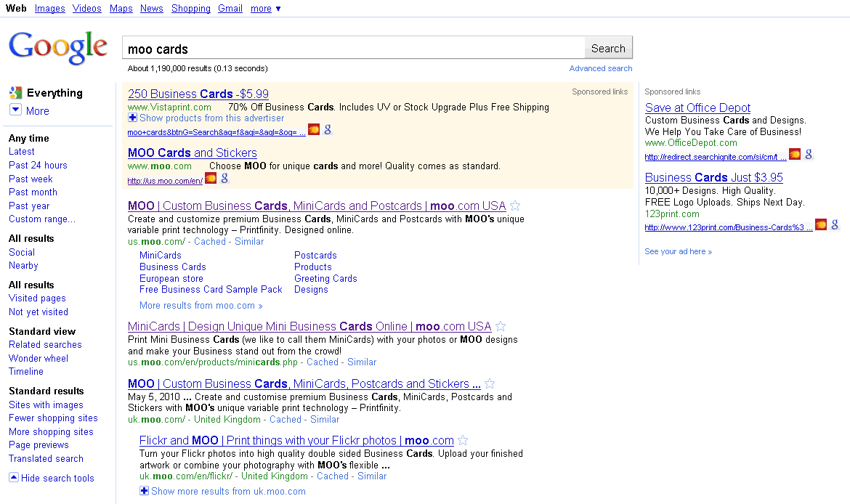Image resolution: width=850 pixels, height=504 pixels.
Task: Click the Everything multicolor icon
Action: point(16,93)
